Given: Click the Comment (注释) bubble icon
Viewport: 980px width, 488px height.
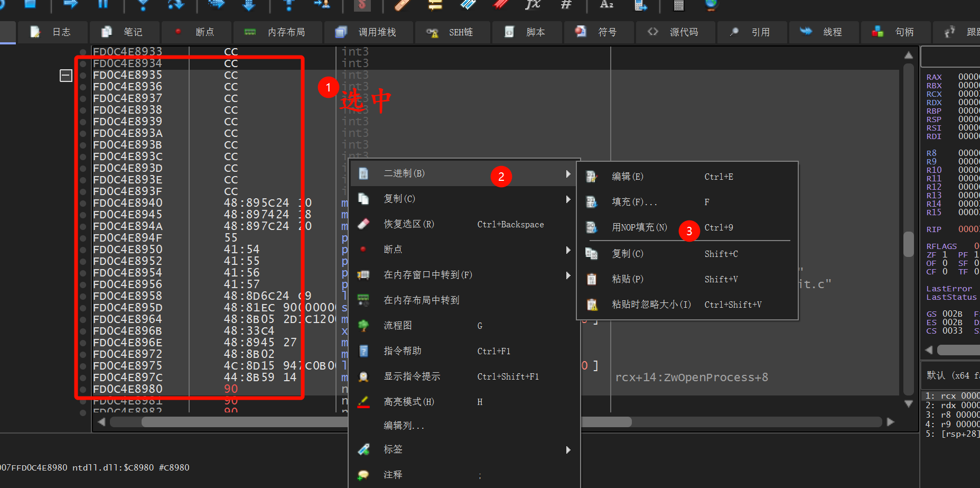Looking at the screenshot, I should tap(363, 475).
